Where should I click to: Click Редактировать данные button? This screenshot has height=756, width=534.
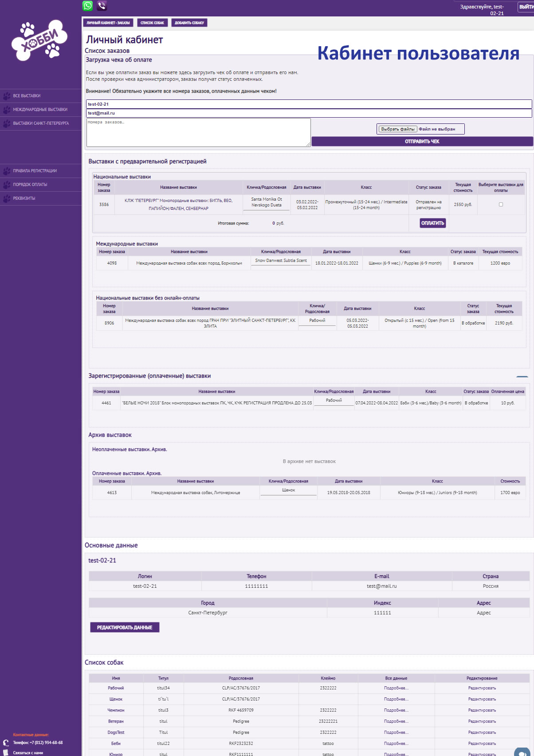point(125,627)
